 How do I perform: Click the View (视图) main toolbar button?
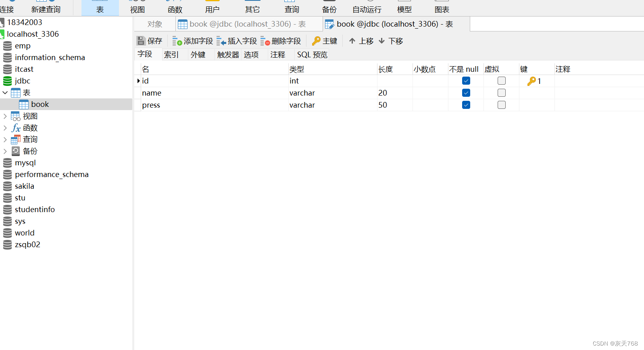tap(138, 8)
